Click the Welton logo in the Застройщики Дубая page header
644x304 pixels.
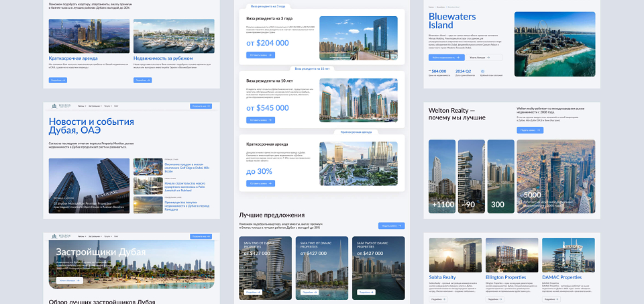tap(62, 236)
